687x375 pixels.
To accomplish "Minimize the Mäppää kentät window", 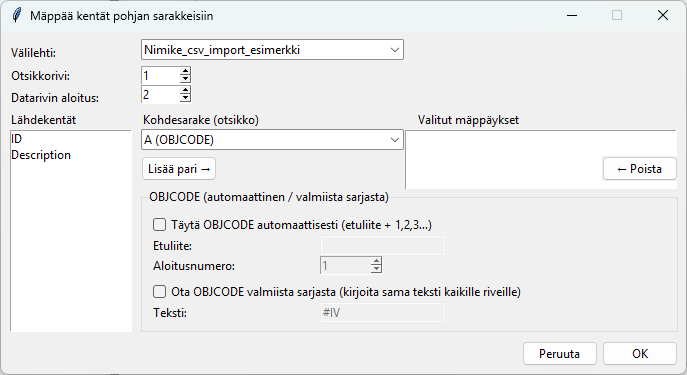I will (572, 15).
